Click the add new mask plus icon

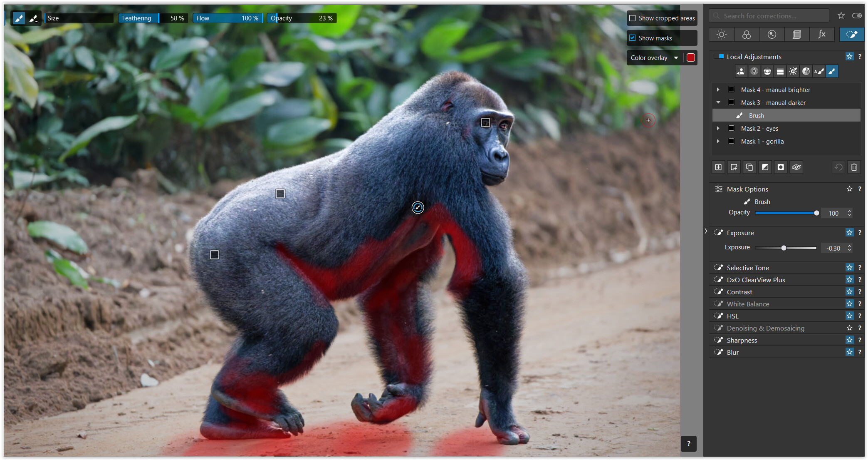[718, 167]
